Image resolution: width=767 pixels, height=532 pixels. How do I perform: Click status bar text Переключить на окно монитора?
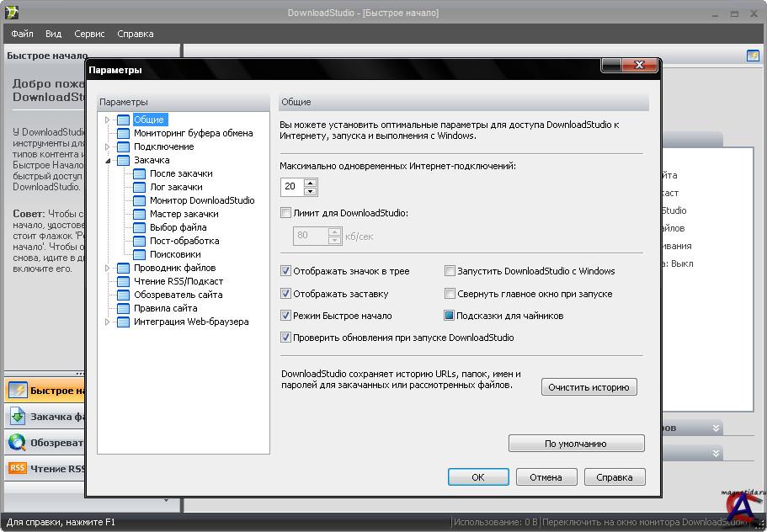[x=644, y=522]
